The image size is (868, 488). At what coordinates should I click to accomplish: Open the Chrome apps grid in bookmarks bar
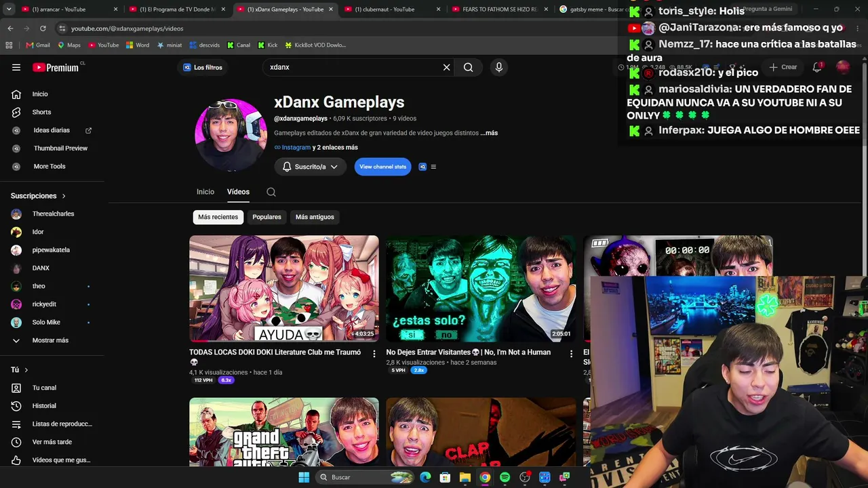coord(9,45)
